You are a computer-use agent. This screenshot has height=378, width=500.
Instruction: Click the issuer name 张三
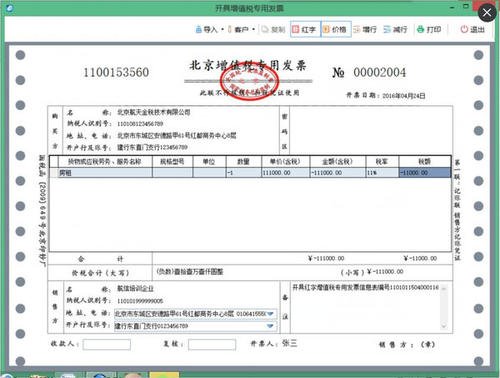tap(289, 343)
